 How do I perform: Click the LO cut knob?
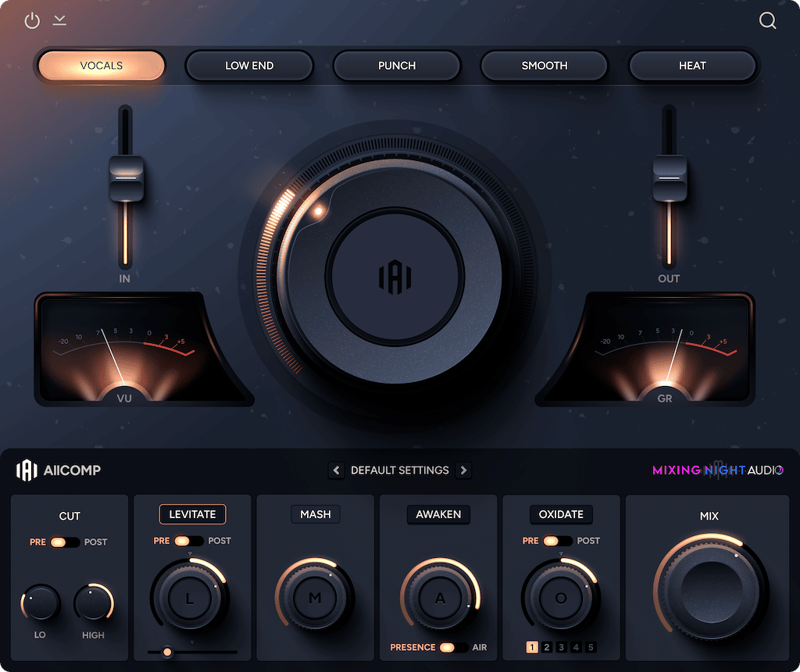point(41,603)
